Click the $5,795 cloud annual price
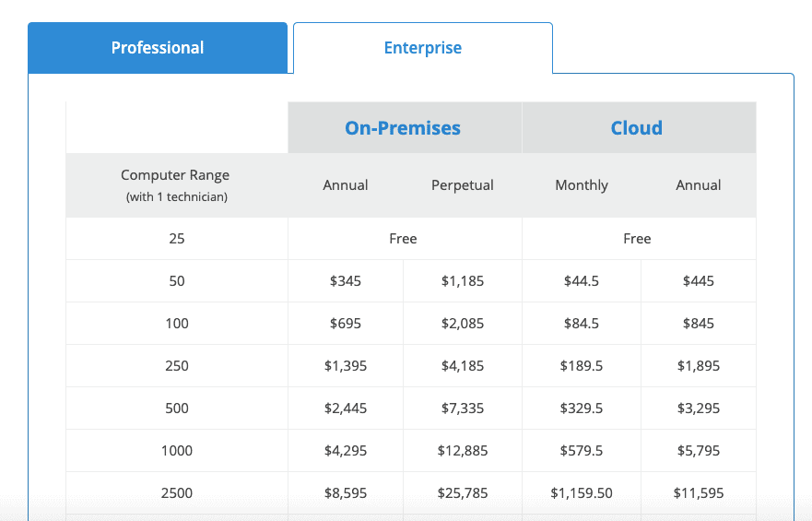 click(698, 451)
